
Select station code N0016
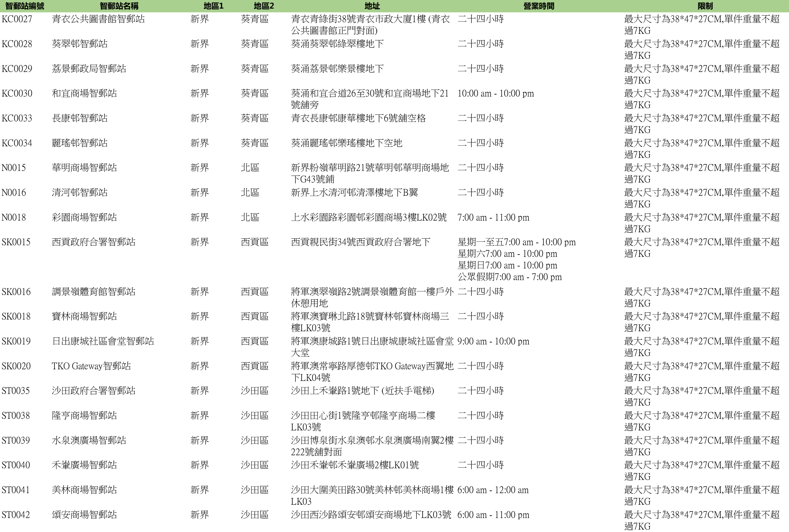coord(13,192)
